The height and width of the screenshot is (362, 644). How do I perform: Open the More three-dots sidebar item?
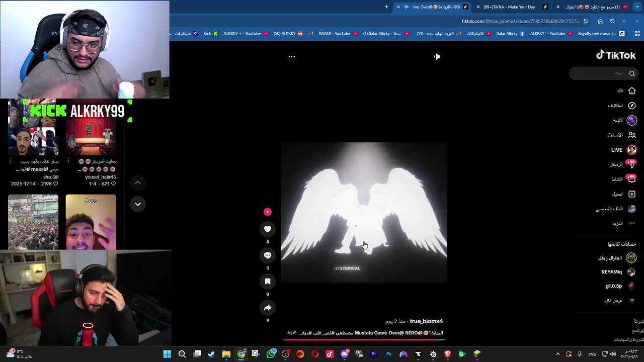pyautogui.click(x=632, y=223)
